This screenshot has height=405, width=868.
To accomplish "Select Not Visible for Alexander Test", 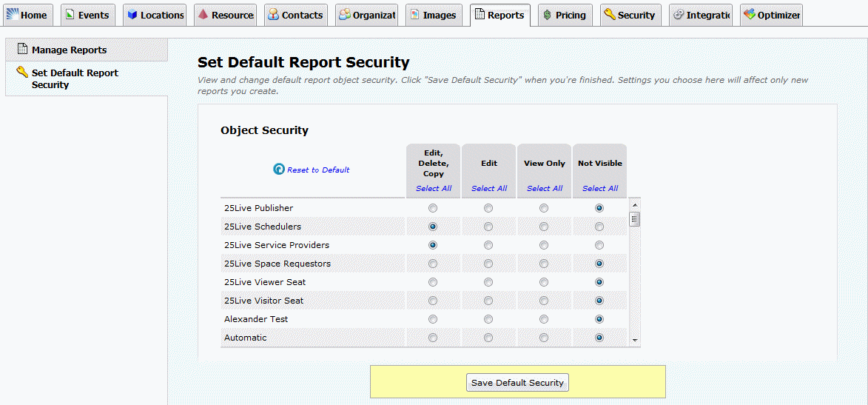I will 599,319.
